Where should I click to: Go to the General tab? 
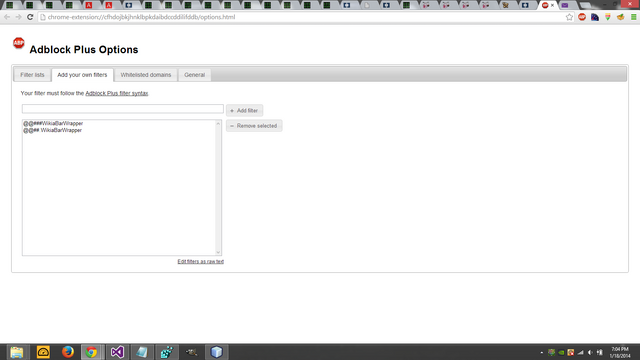click(194, 75)
